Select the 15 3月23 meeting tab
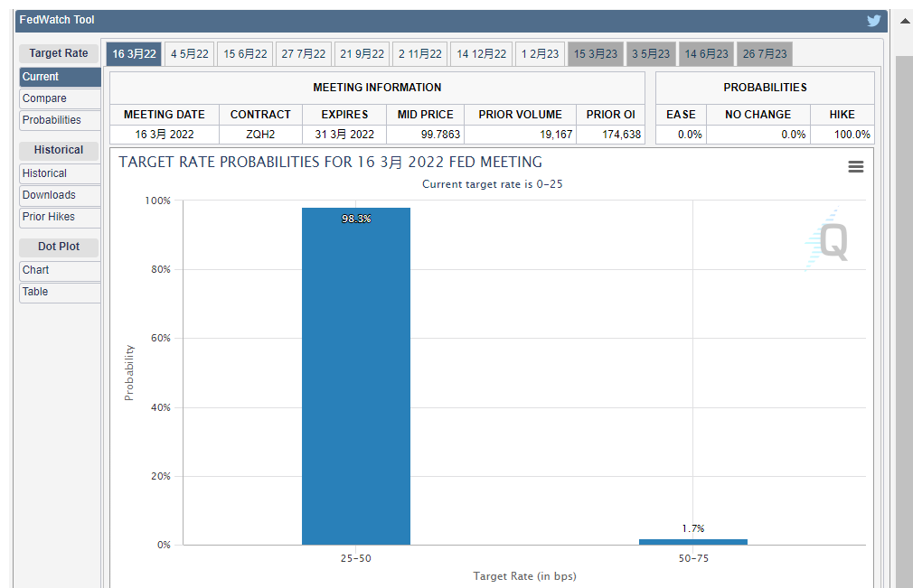 click(595, 54)
